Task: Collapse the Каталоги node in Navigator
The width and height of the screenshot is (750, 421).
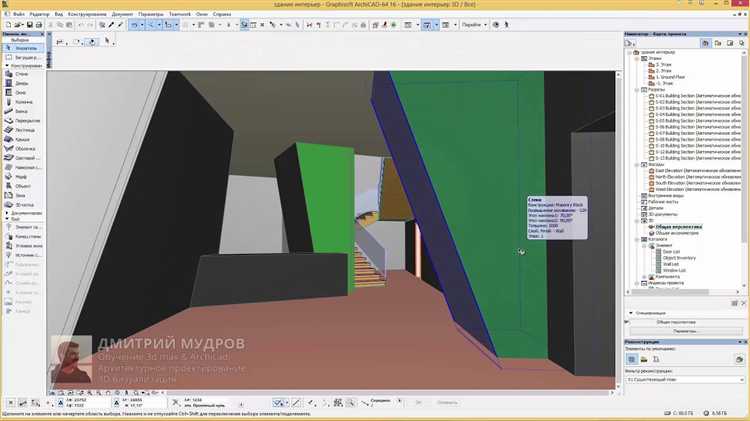Action: tap(637, 239)
